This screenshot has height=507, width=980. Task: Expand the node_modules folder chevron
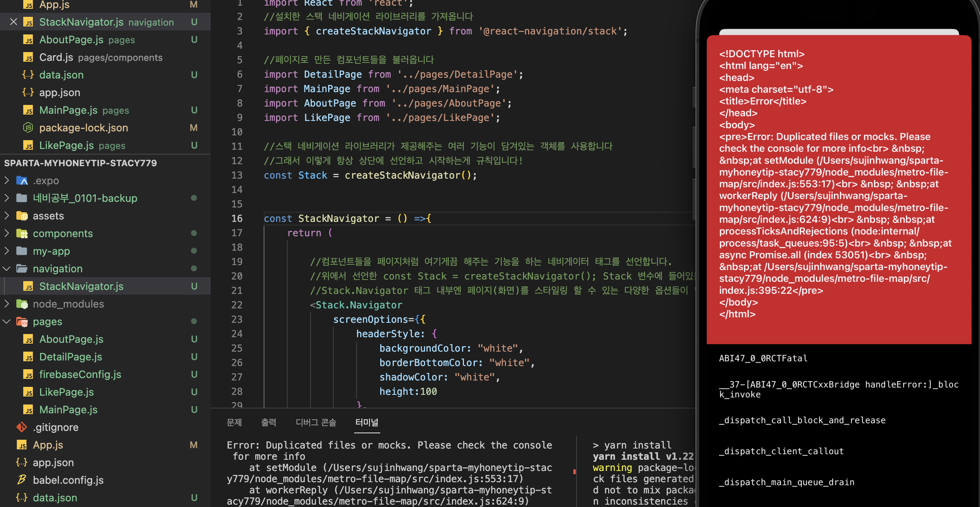point(7,304)
